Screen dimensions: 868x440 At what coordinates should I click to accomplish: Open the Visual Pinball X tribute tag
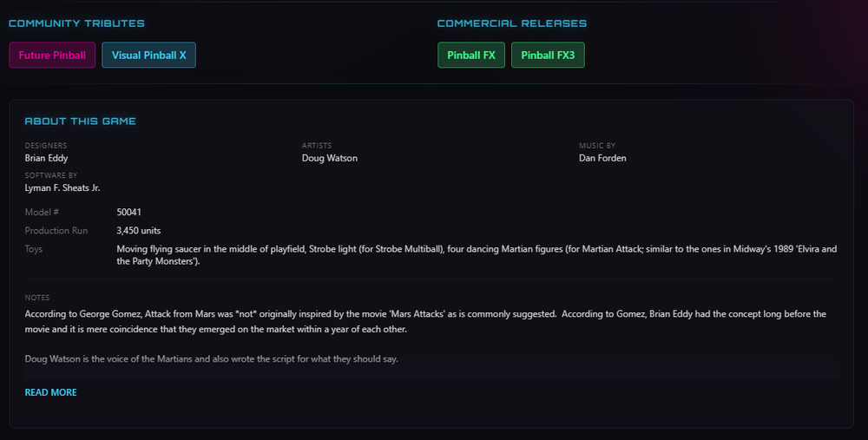[x=148, y=55]
